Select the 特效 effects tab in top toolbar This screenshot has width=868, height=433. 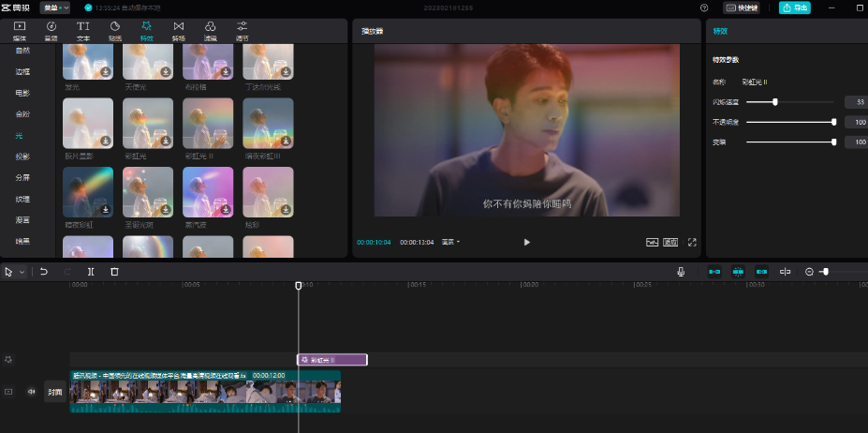tap(147, 32)
